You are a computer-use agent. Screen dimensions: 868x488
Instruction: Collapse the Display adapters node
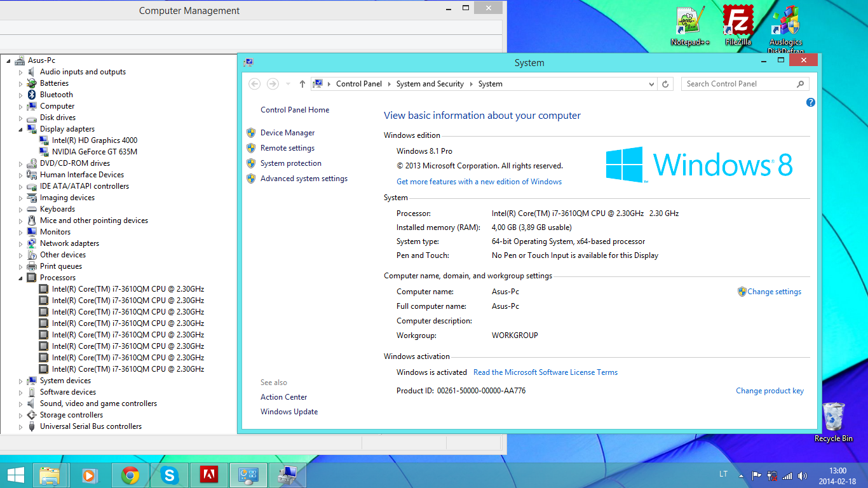(20, 130)
